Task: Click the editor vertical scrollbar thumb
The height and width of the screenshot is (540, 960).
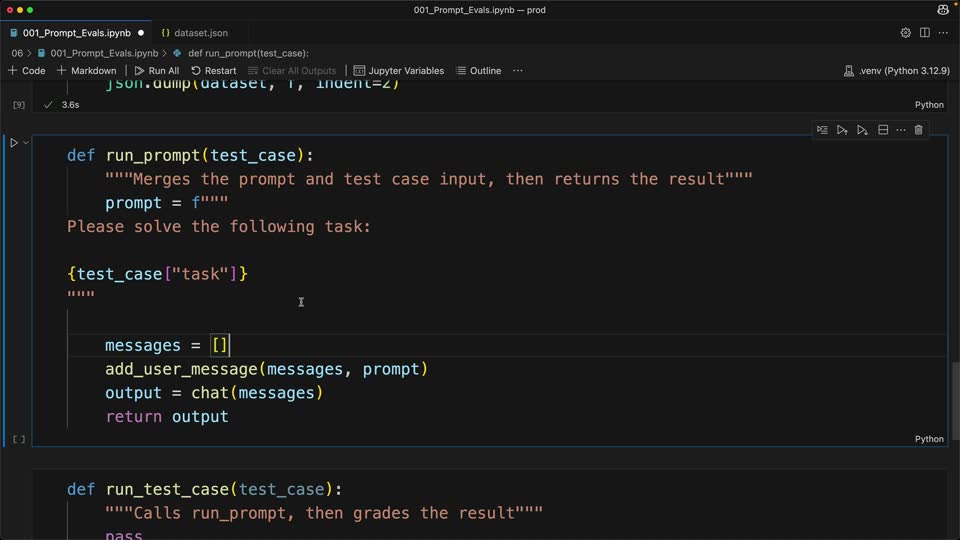Action: coord(955,400)
